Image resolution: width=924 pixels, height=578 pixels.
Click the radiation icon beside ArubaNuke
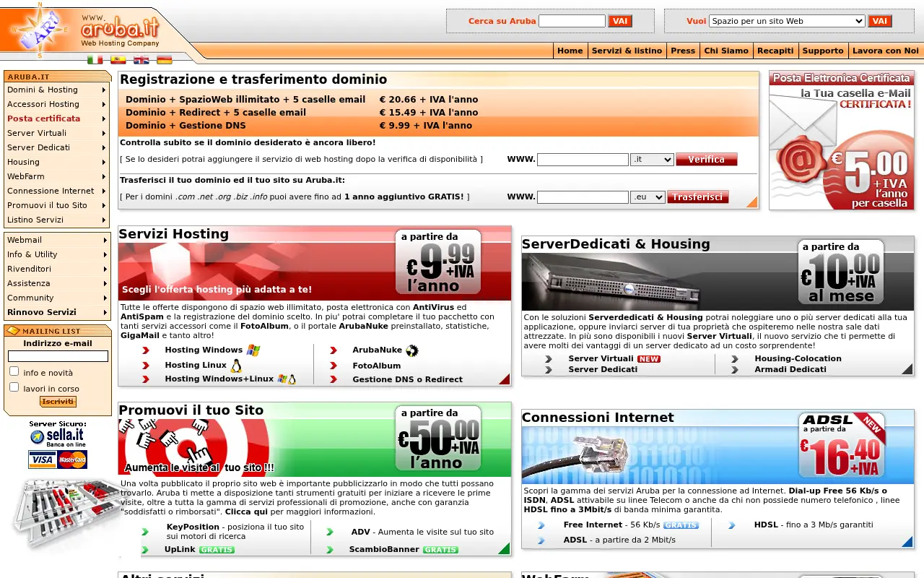click(x=411, y=350)
